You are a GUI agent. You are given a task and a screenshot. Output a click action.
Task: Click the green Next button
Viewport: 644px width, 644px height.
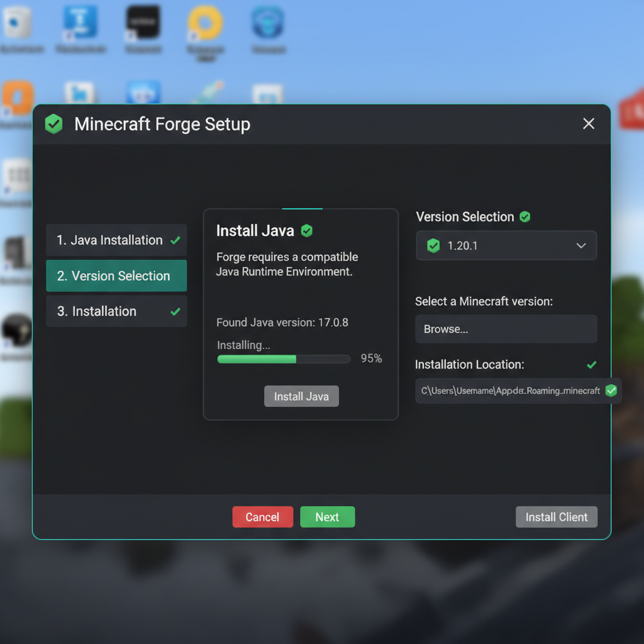click(x=327, y=517)
